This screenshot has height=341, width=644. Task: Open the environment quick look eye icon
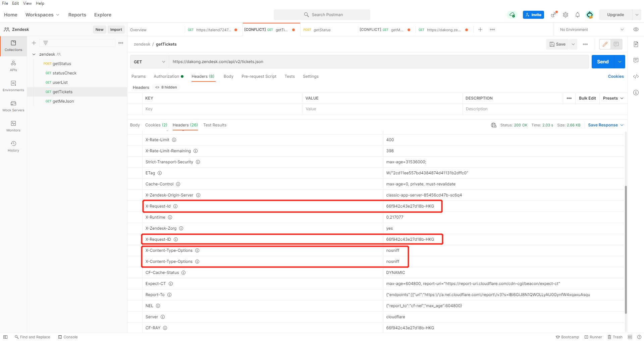pyautogui.click(x=636, y=30)
